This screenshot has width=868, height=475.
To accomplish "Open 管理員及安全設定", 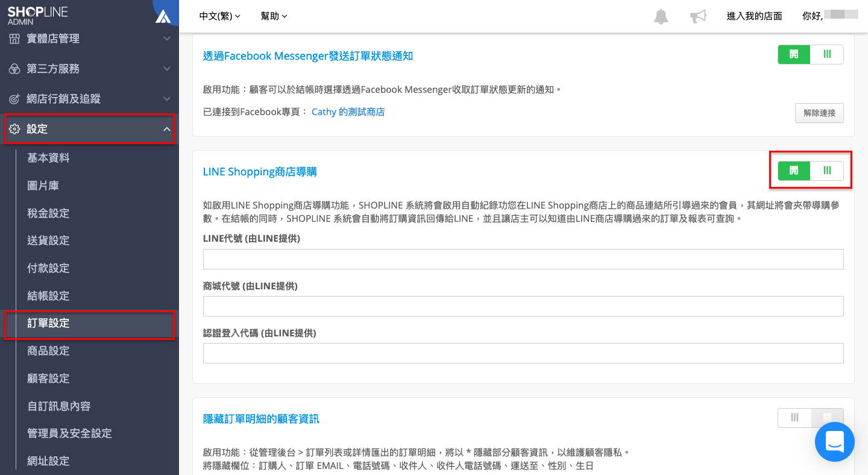I will click(x=70, y=433).
